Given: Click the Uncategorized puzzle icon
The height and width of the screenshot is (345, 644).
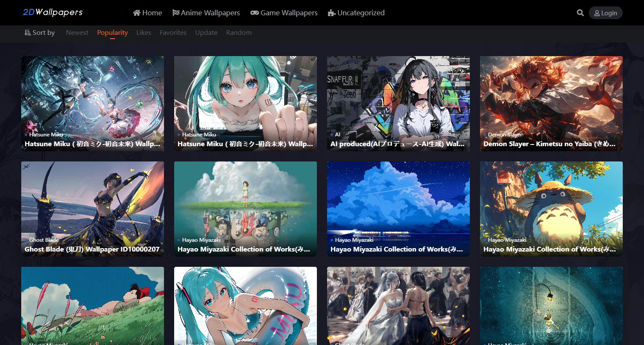Looking at the screenshot, I should pyautogui.click(x=332, y=13).
